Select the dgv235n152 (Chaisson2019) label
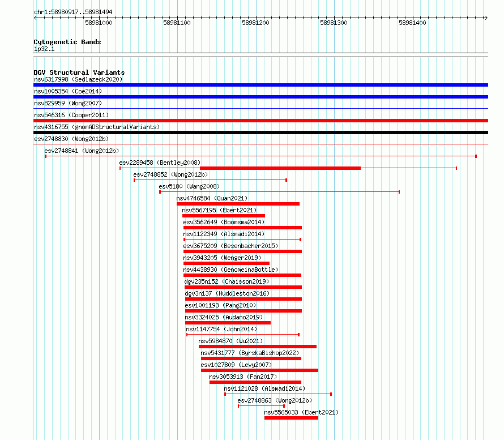 pyautogui.click(x=227, y=281)
